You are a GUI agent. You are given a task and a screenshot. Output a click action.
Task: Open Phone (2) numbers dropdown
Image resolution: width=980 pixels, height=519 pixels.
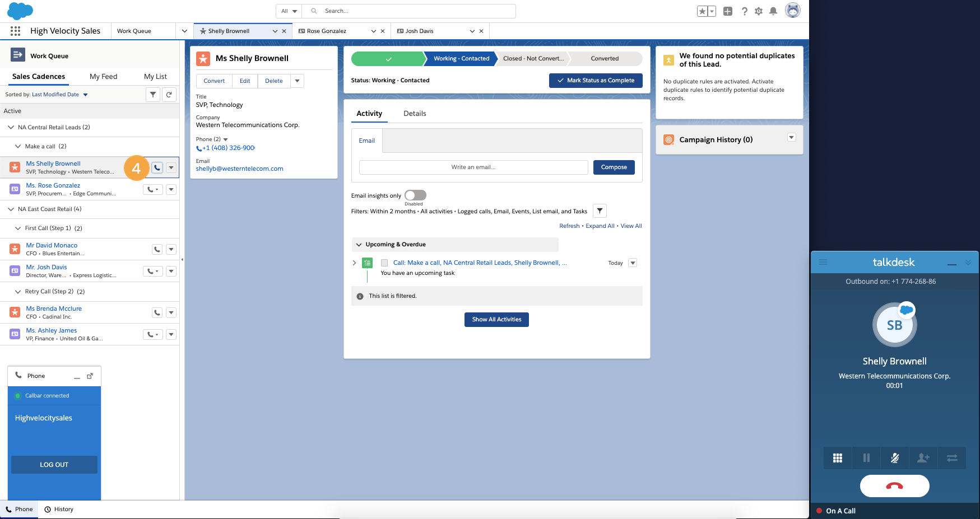click(x=226, y=139)
